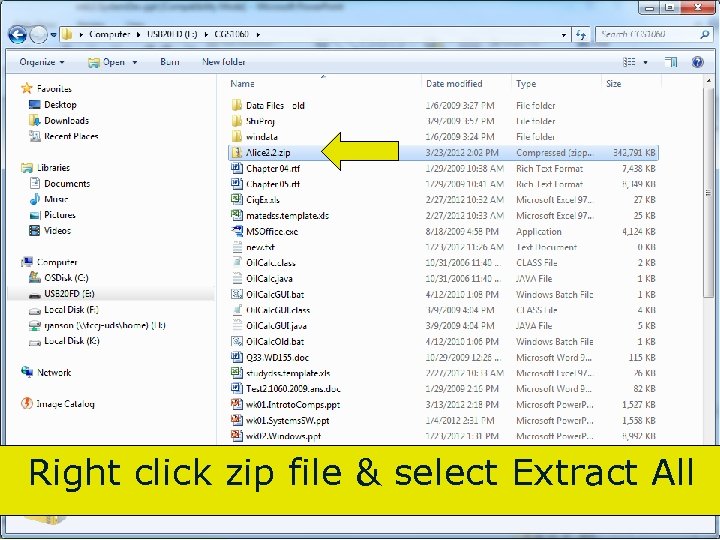
Task: Select the Alice2.2.zip file icon
Action: pyautogui.click(x=236, y=152)
